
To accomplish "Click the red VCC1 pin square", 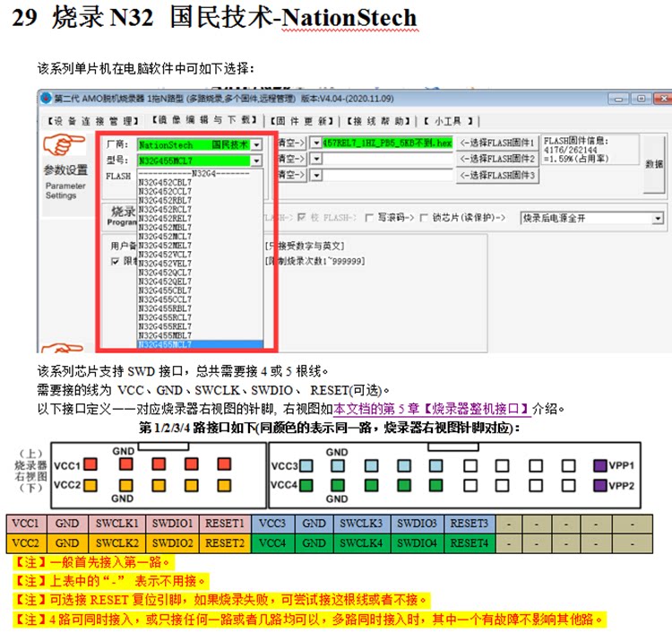I will 90,464.
